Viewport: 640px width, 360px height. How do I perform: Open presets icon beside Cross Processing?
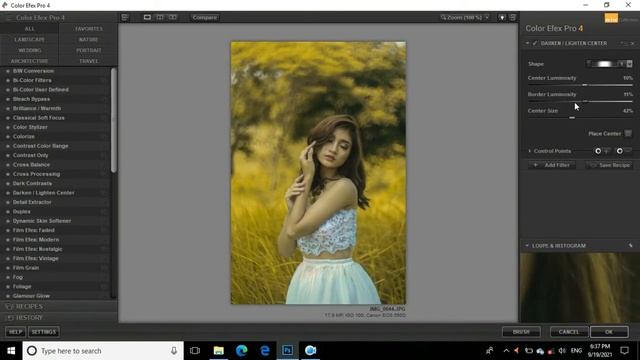104,174
